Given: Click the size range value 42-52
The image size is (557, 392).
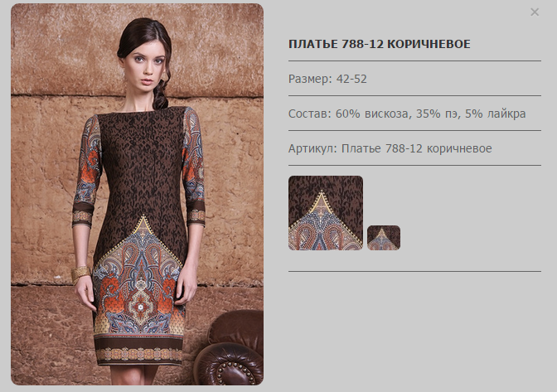Looking at the screenshot, I should point(351,79).
